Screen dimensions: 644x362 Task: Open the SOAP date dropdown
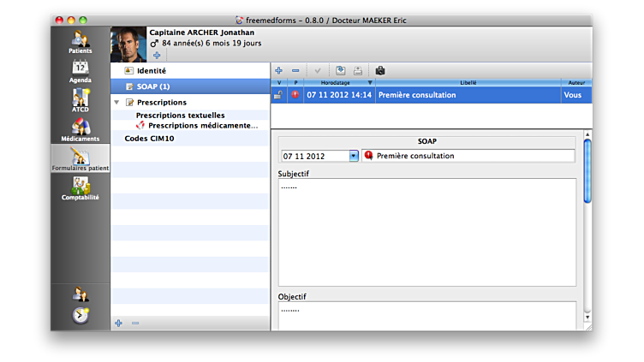(x=354, y=156)
